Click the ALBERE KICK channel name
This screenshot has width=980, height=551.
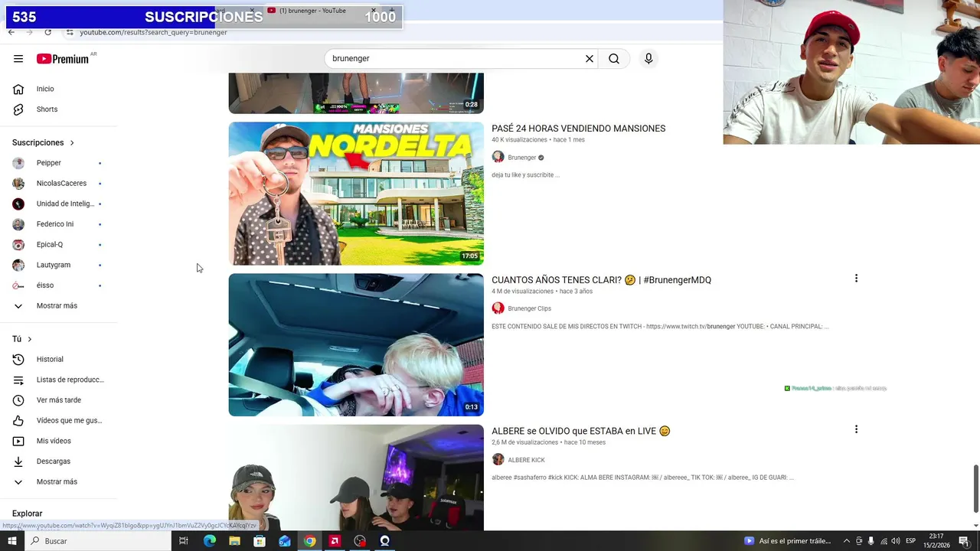pyautogui.click(x=526, y=460)
